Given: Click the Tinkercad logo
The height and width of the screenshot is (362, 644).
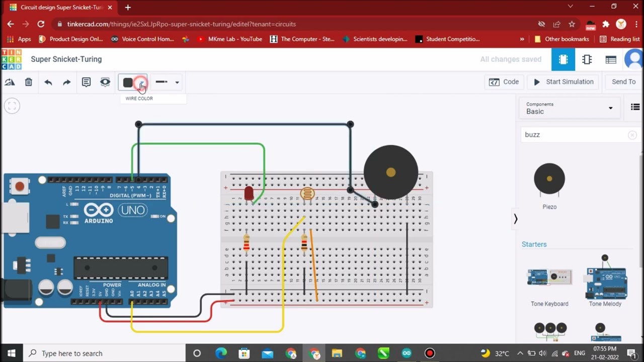Looking at the screenshot, I should click(11, 59).
